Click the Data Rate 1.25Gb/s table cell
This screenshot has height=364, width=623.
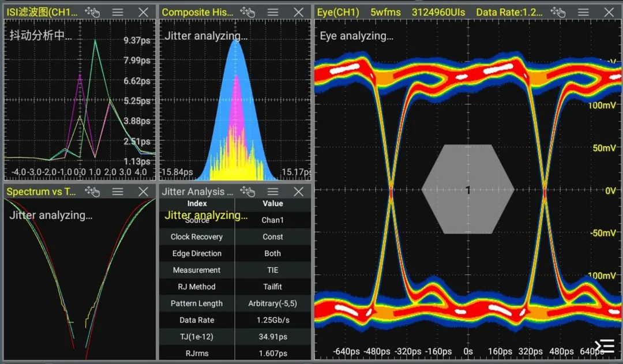click(273, 320)
